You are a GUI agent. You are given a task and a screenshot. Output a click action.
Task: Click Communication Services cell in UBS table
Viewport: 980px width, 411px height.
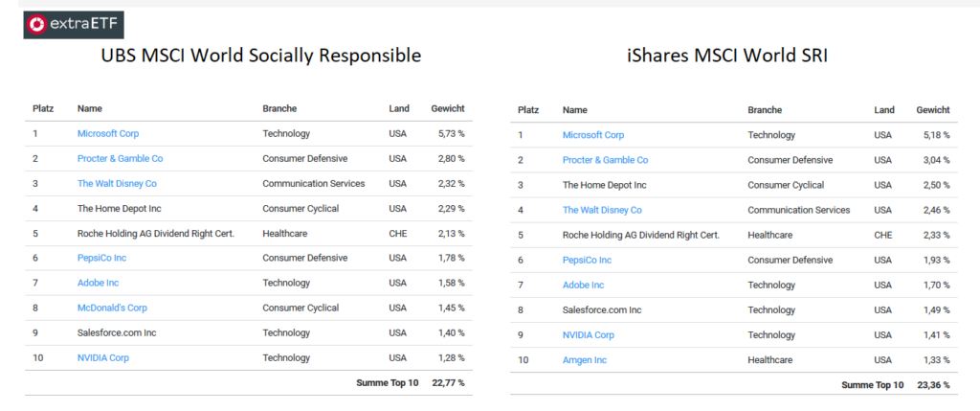(x=314, y=183)
